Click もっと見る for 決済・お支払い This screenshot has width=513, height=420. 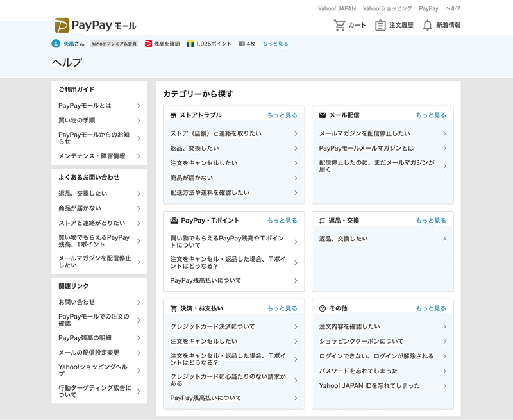point(282,308)
